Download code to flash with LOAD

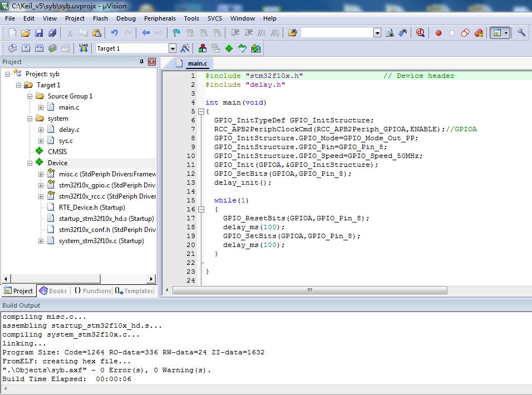[x=83, y=48]
